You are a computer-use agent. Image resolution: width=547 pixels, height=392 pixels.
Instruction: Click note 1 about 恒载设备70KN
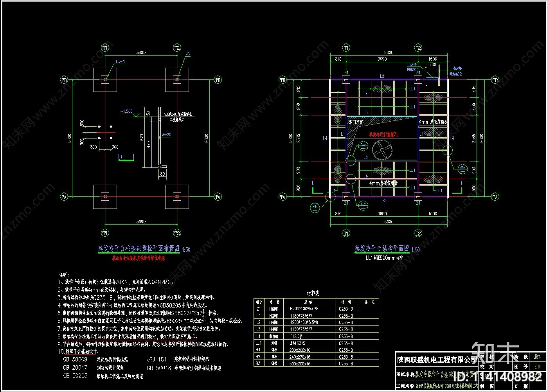115,281
